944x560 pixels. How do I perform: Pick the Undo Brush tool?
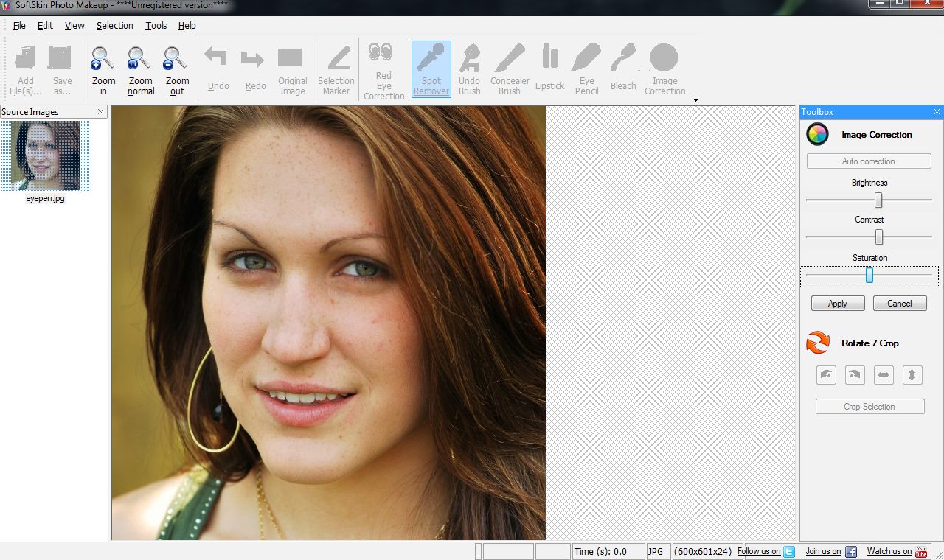tap(469, 70)
